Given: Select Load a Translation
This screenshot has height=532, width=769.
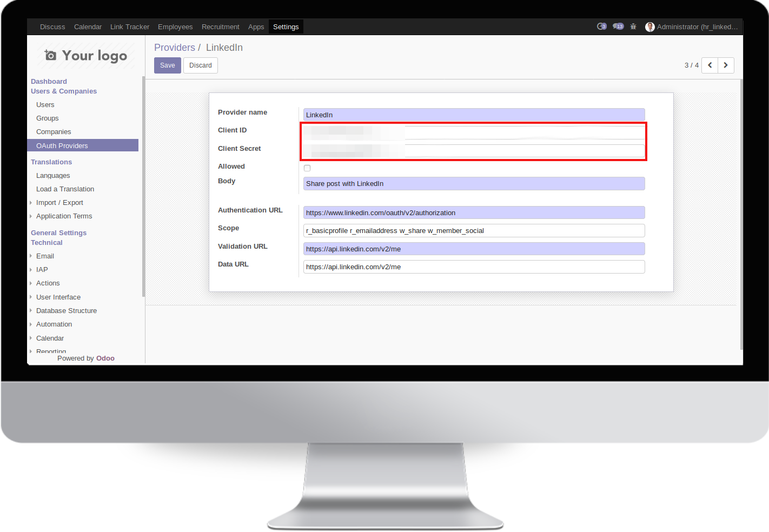Looking at the screenshot, I should pos(65,189).
